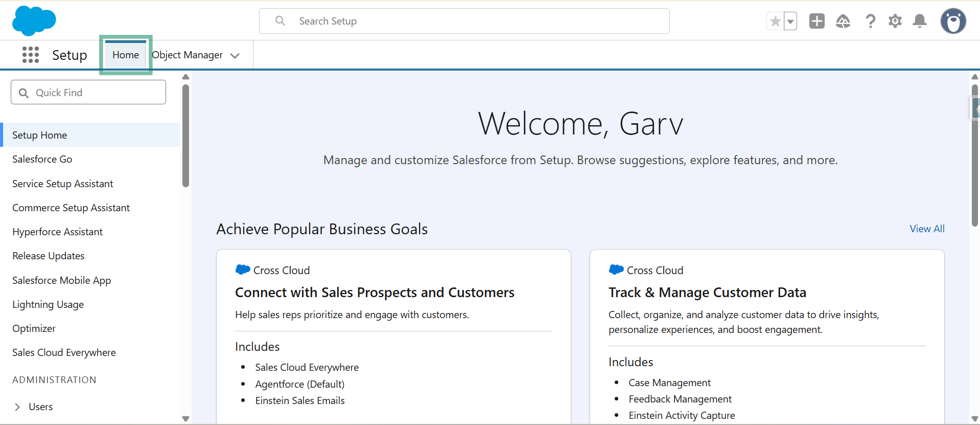Select Lightning Usage in the sidebar
The image size is (980, 425).
(48, 304)
